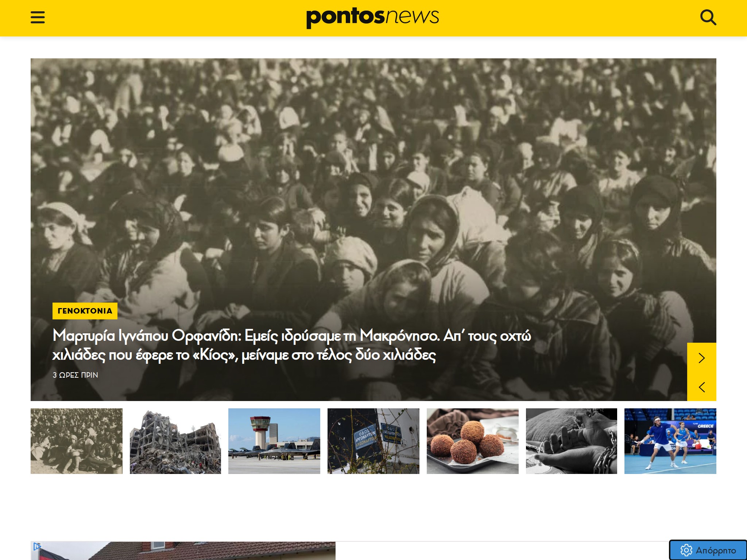Open the Απόρρητο privacy settings button
This screenshot has height=560, width=747.
coord(708,550)
